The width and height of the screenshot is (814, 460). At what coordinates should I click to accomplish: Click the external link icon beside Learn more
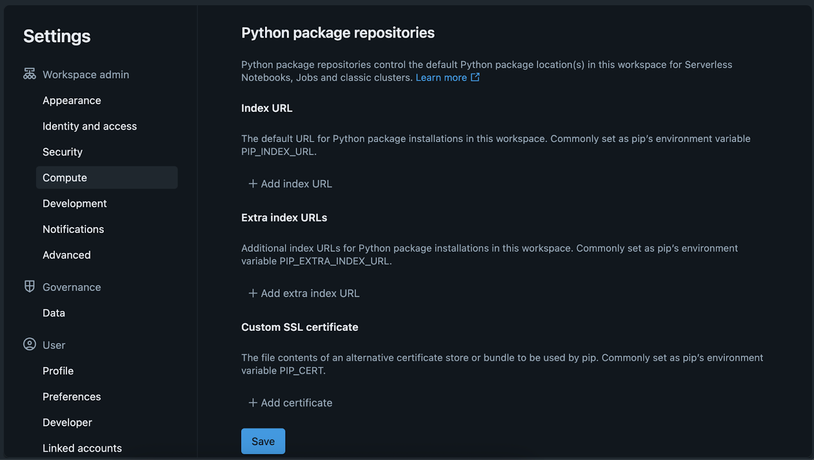475,78
